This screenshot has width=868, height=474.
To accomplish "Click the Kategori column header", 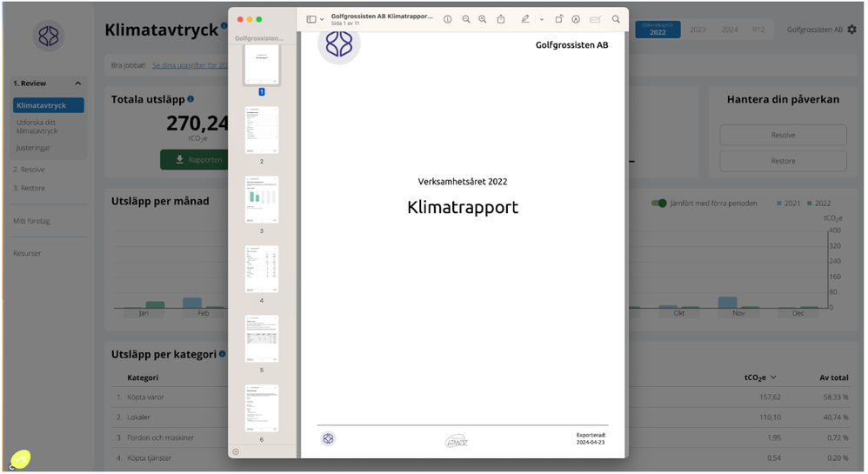I will [143, 377].
